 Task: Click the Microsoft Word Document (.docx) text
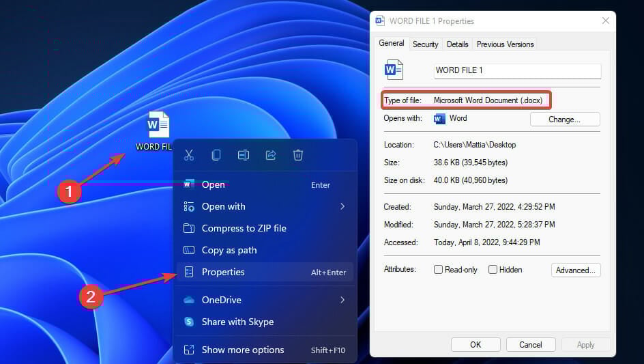tap(488, 100)
